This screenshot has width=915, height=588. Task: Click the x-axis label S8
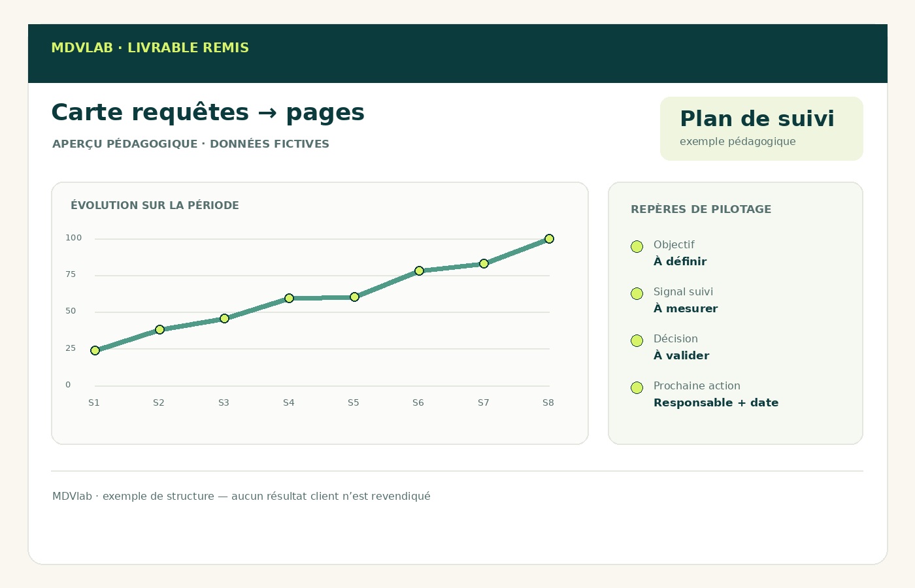pos(548,402)
